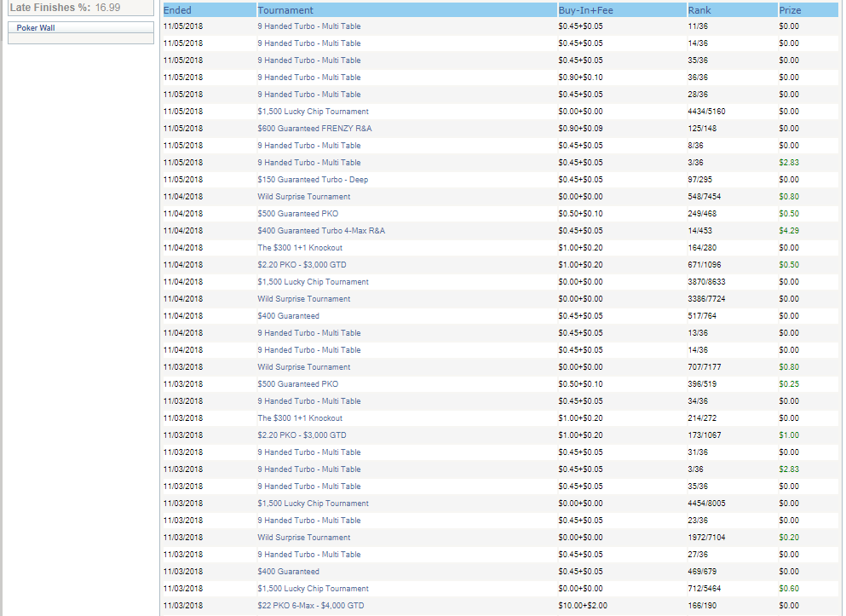Open $500 Guaranteed PKO ranked 396/519
The width and height of the screenshot is (846, 616).
click(298, 384)
